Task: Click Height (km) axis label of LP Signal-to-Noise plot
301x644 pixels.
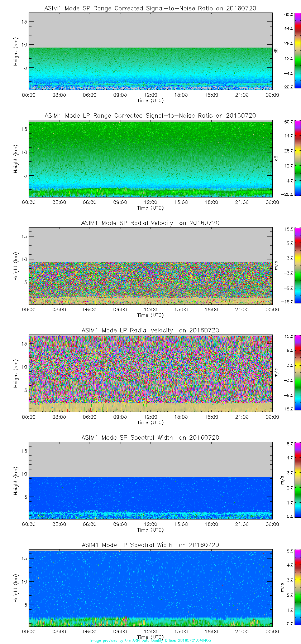Action: click(16, 159)
